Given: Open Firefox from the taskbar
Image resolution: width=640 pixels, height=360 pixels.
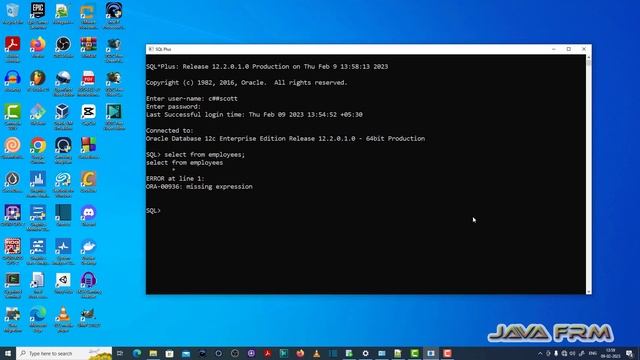Looking at the screenshot, I should (x=300, y=353).
